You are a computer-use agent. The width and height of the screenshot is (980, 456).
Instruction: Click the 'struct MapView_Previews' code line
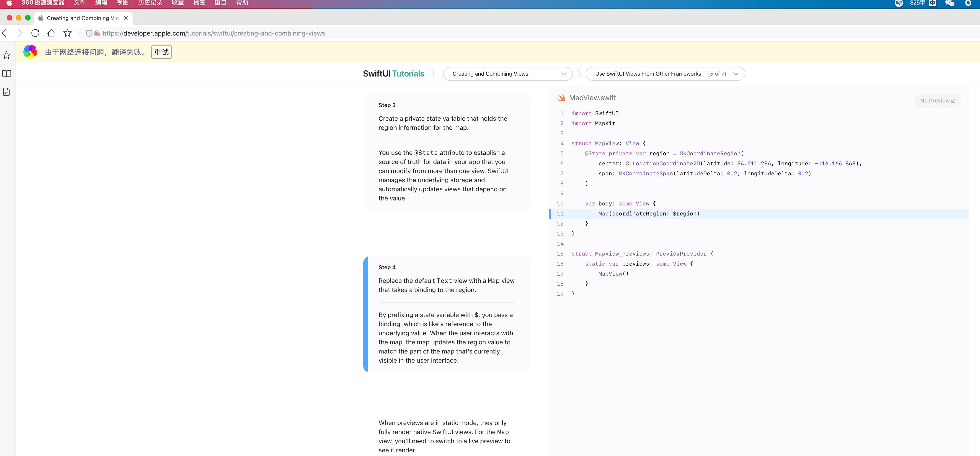642,254
